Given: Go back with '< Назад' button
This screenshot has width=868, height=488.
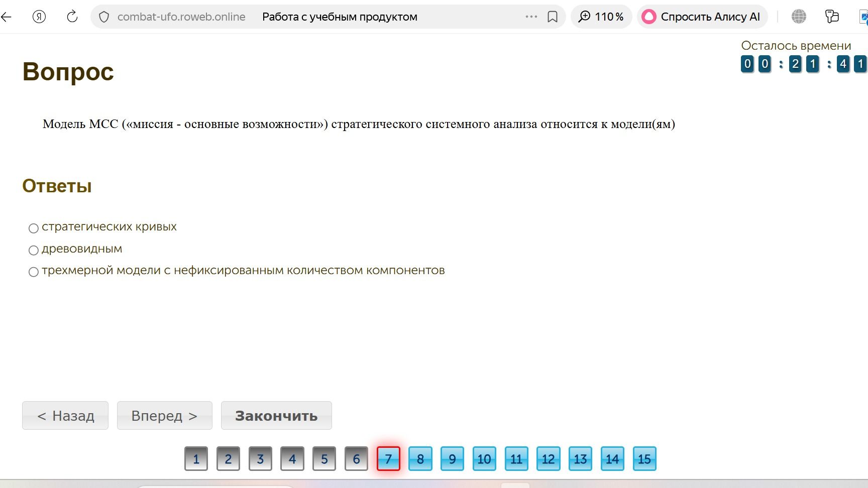Looking at the screenshot, I should click(x=65, y=415).
